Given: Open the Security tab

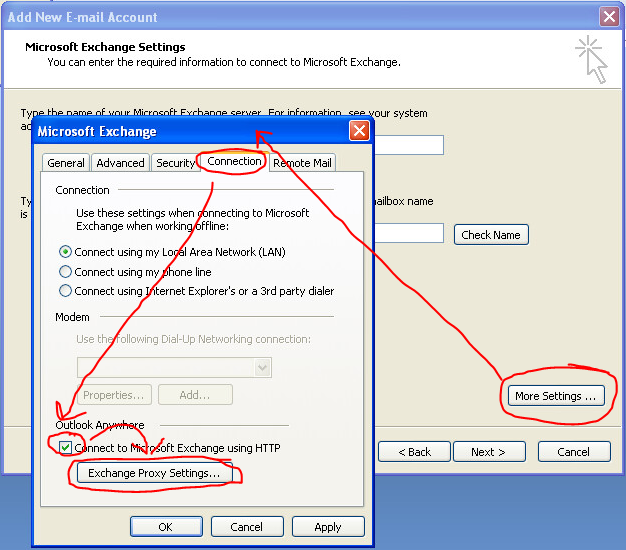Looking at the screenshot, I should point(175,163).
